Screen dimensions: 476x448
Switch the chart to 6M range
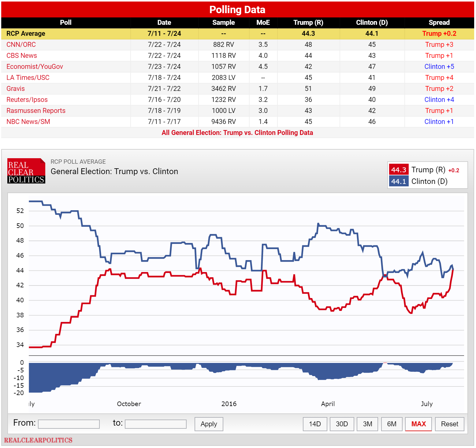point(392,424)
